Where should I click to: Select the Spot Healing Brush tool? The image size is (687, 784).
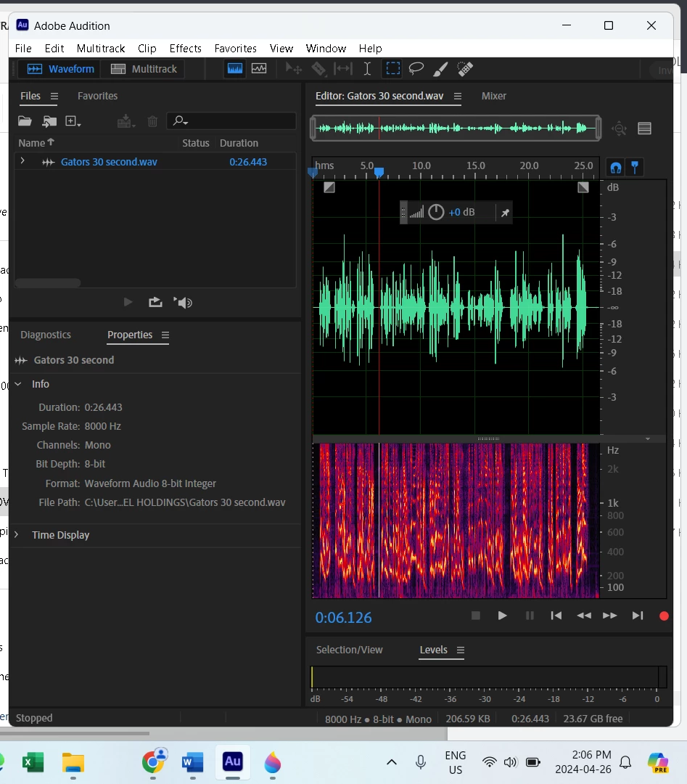[x=465, y=68]
